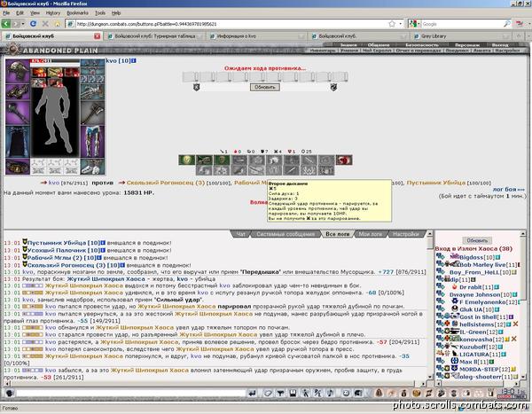Click the helmet equipment slot

tap(18, 71)
